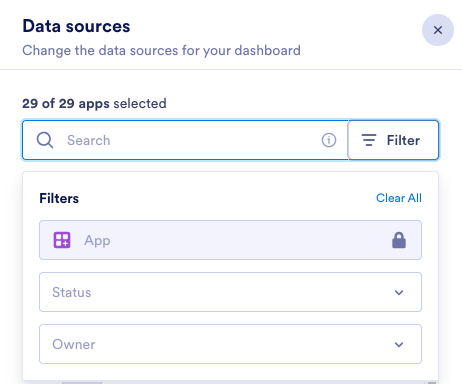The width and height of the screenshot is (462, 384).
Task: Click the 'Filters' heading
Action: [59, 198]
